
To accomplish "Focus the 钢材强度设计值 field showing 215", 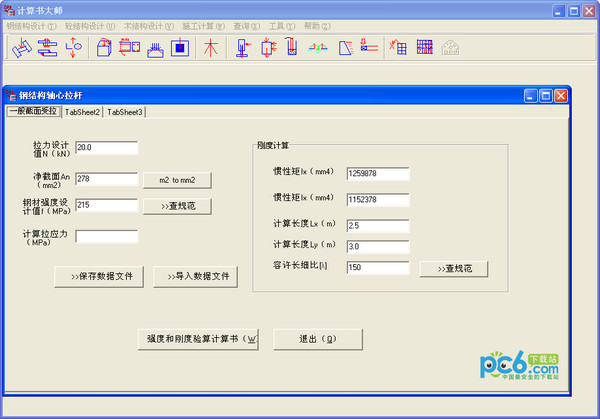I will 107,205.
